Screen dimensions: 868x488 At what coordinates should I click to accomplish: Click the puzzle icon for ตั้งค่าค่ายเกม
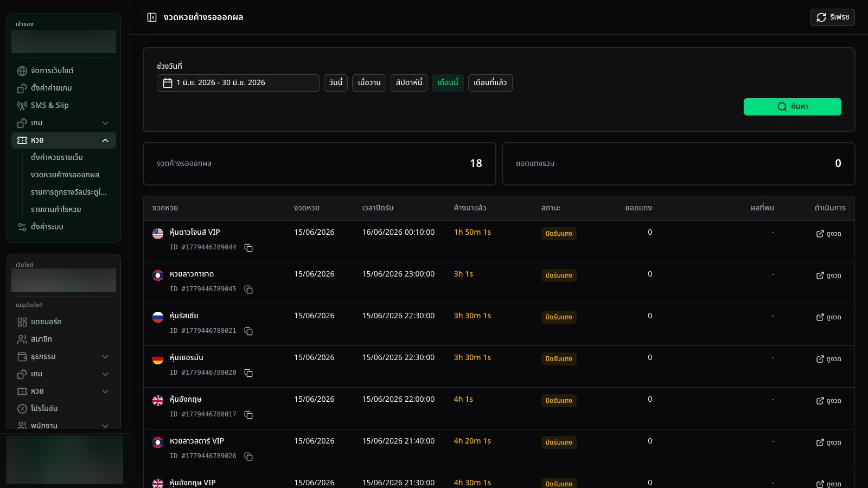[x=22, y=88]
